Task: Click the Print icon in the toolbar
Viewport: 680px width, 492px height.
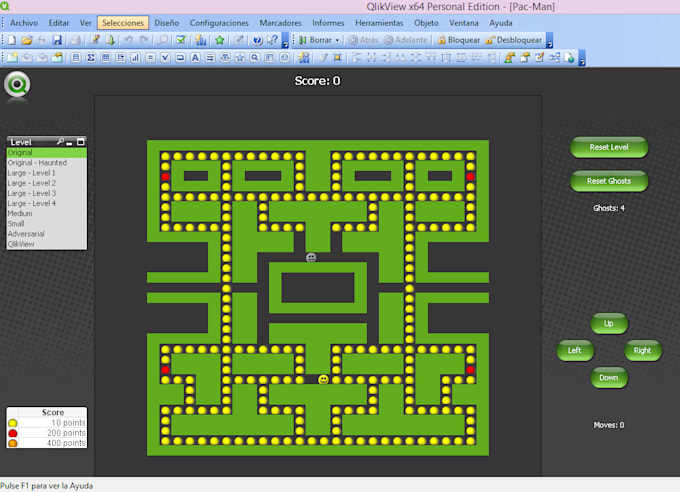Action: pos(75,40)
